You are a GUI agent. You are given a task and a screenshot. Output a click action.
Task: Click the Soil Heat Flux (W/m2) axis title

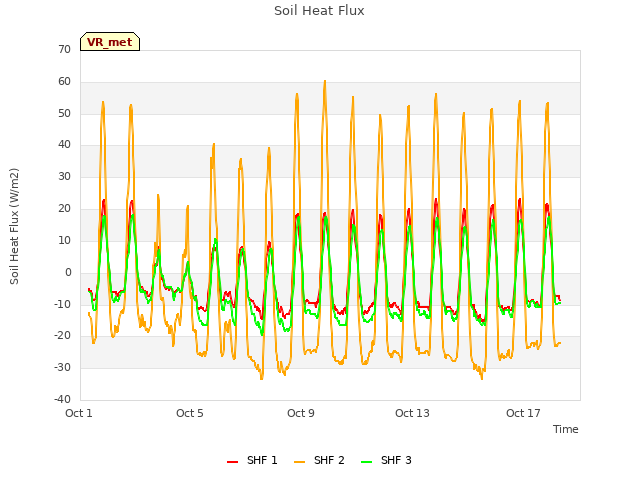[14, 226]
